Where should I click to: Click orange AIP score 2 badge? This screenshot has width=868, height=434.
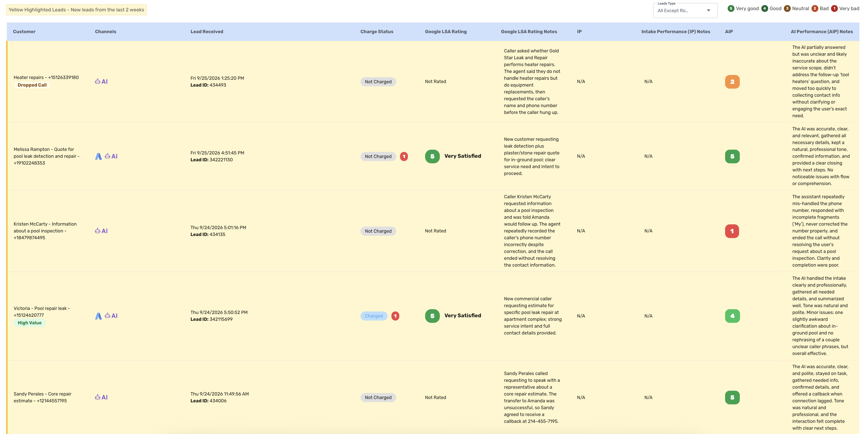click(732, 82)
